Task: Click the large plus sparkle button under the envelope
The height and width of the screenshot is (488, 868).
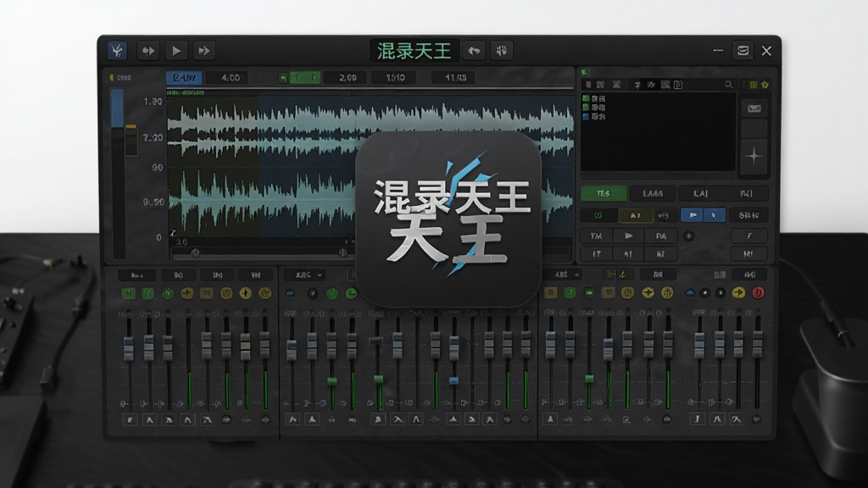Action: (x=754, y=157)
